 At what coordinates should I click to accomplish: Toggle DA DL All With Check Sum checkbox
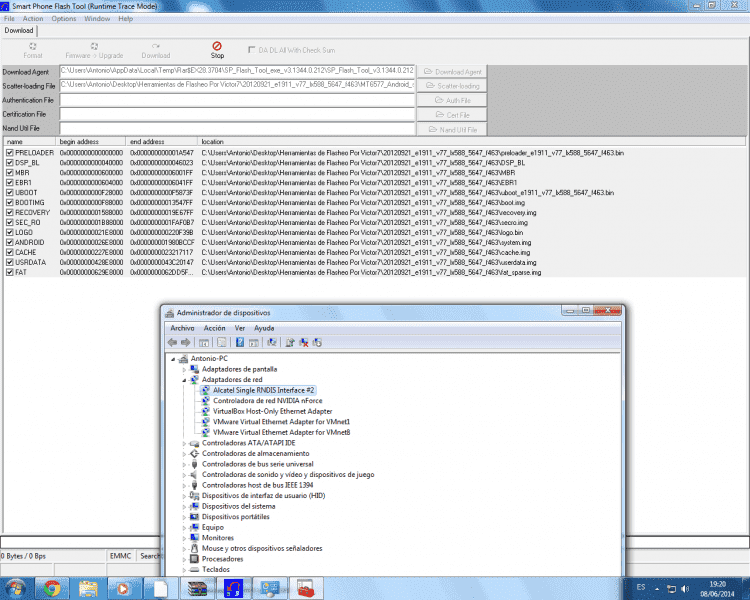coord(252,50)
